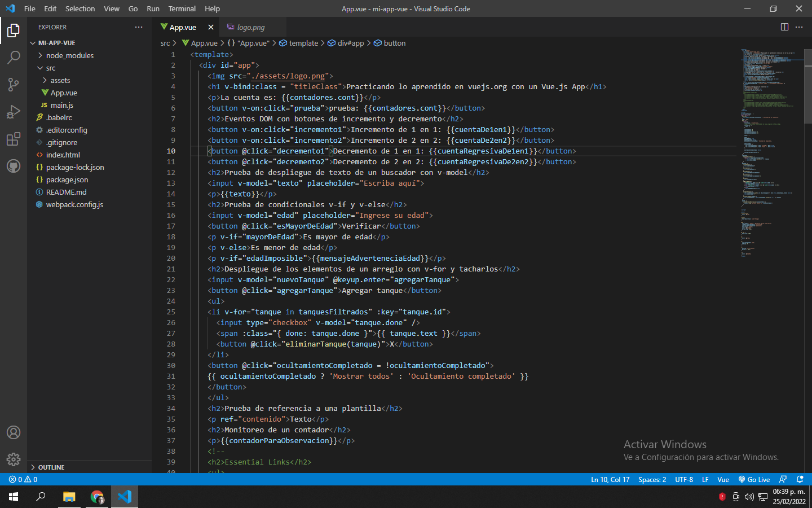
Task: Open the Source Control view
Action: [x=14, y=85]
